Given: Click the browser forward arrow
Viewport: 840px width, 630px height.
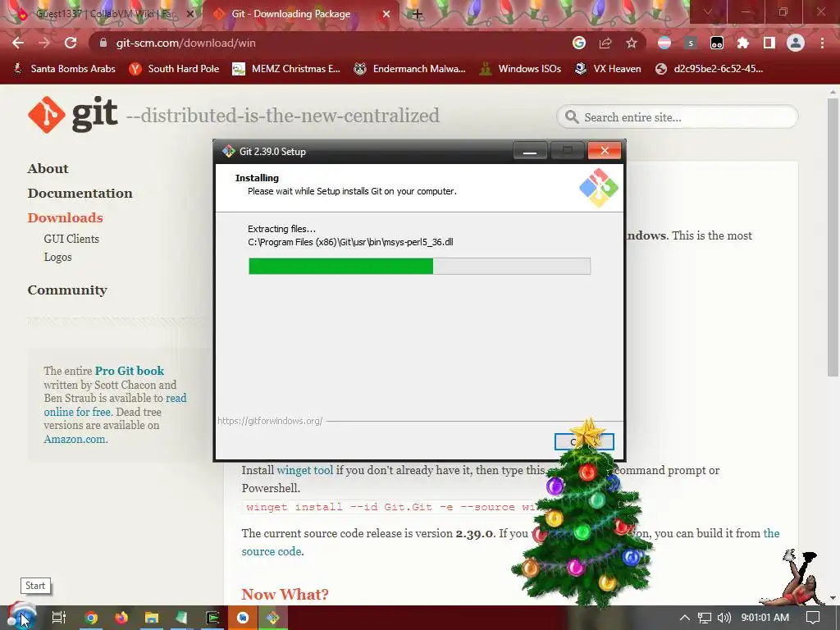Looking at the screenshot, I should tap(44, 43).
